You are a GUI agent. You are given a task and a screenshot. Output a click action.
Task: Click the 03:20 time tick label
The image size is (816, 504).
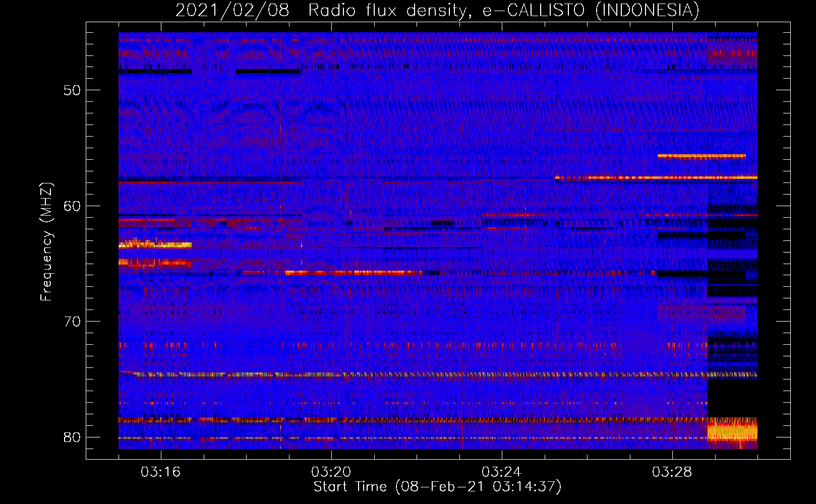pyautogui.click(x=331, y=472)
